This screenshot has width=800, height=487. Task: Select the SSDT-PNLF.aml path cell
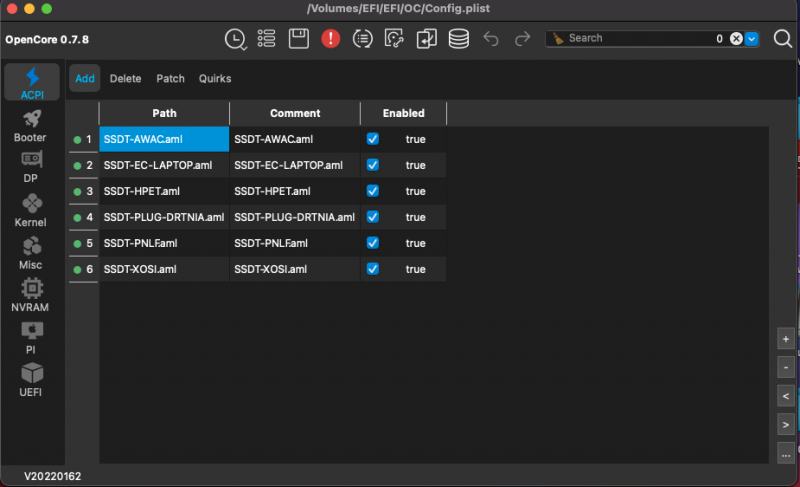pyautogui.click(x=164, y=243)
